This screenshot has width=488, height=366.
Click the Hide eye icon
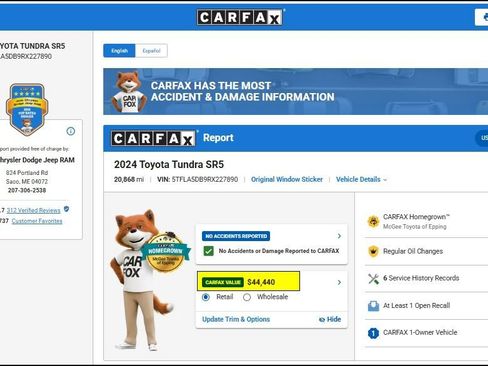(x=322, y=319)
